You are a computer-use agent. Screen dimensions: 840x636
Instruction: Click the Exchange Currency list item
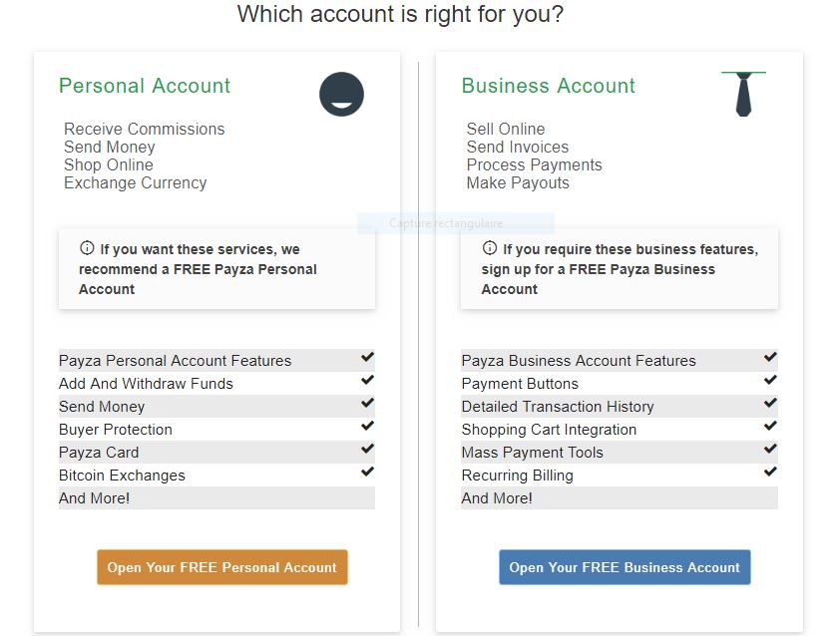(135, 182)
